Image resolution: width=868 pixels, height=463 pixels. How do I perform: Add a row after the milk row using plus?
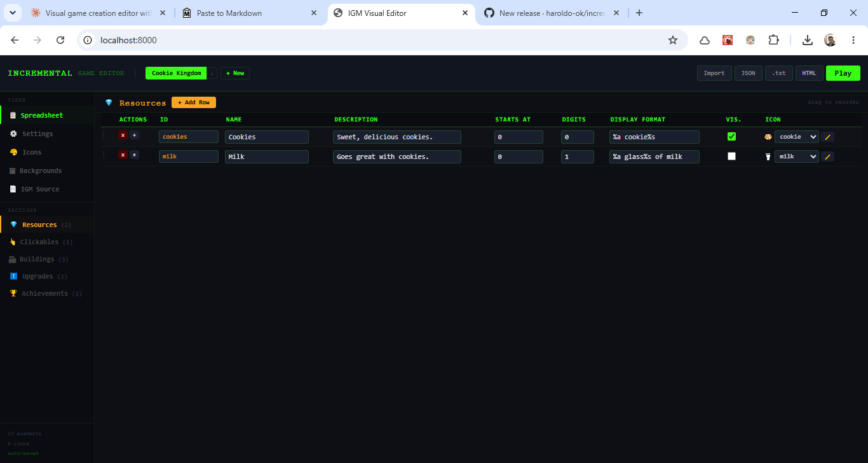[134, 155]
